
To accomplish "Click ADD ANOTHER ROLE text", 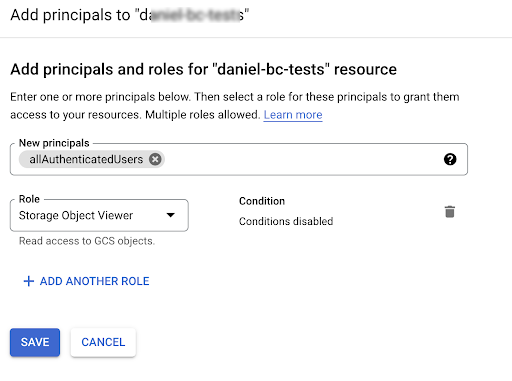I will pyautogui.click(x=95, y=281).
